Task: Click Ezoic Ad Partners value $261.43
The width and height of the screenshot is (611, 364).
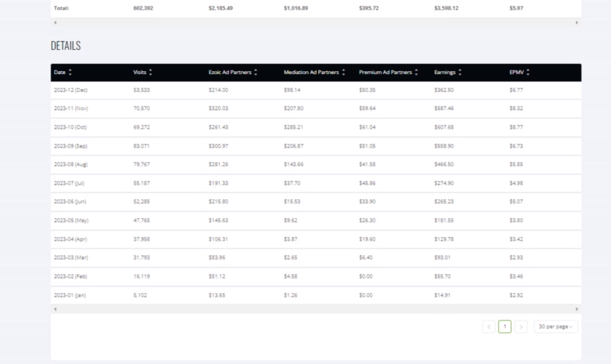Action: 218,127
